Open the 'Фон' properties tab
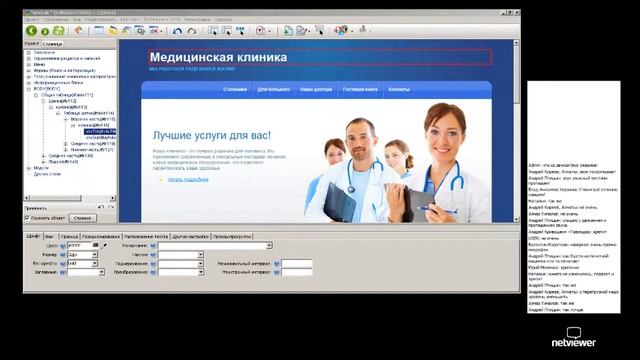640x360 pixels. 49,236
